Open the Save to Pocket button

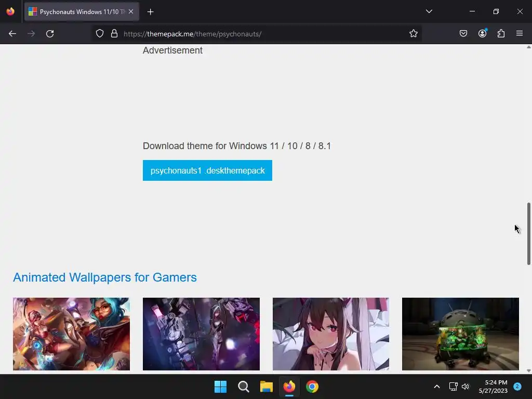(x=463, y=34)
